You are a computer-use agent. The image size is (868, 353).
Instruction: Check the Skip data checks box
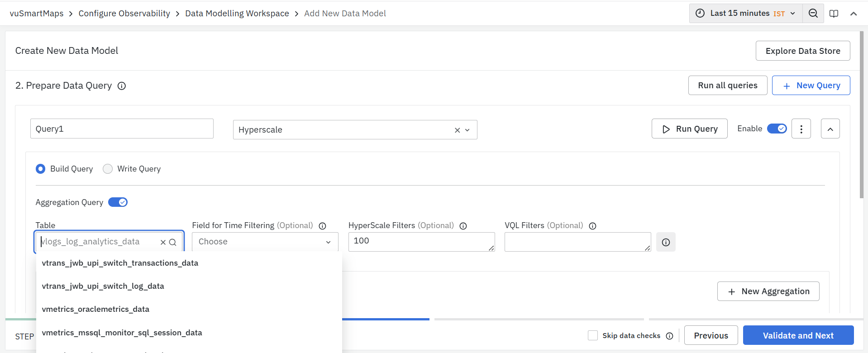(x=592, y=335)
